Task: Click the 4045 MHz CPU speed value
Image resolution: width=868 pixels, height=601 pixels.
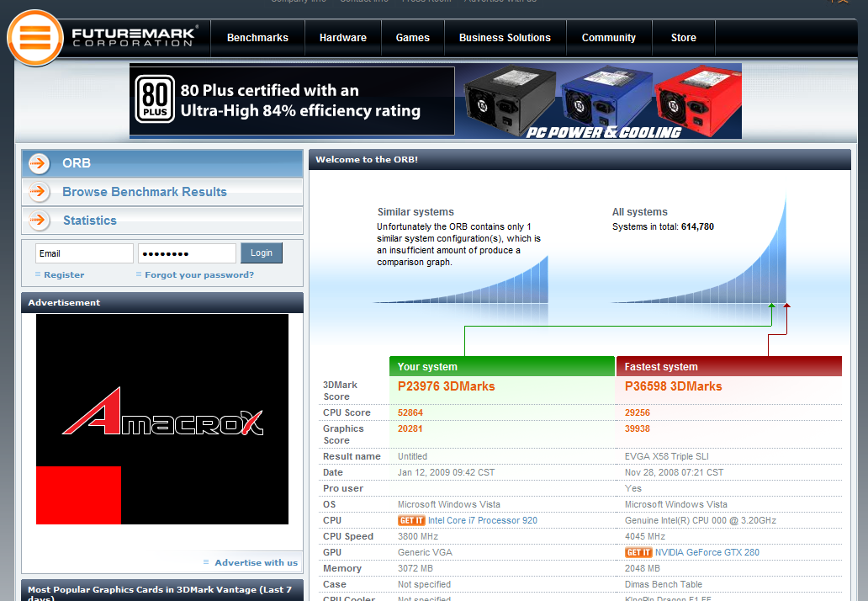Action: [x=645, y=537]
